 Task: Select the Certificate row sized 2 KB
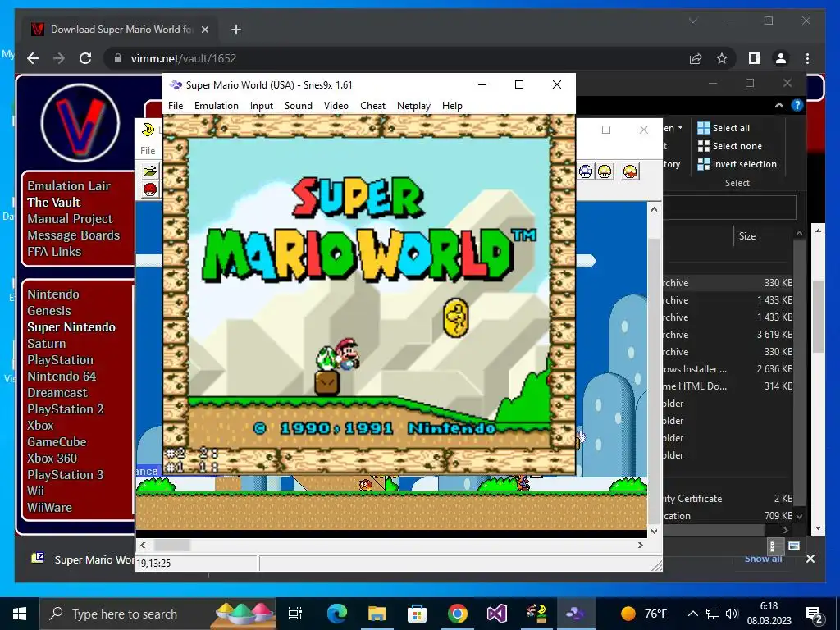click(x=728, y=498)
